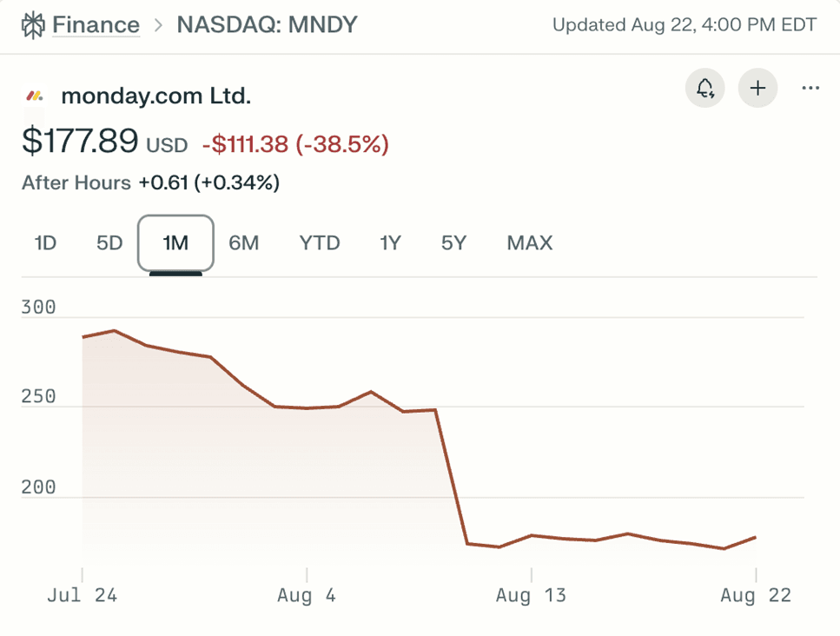Image resolution: width=840 pixels, height=636 pixels.
Task: Switch to the 1D chart view
Action: click(x=44, y=243)
